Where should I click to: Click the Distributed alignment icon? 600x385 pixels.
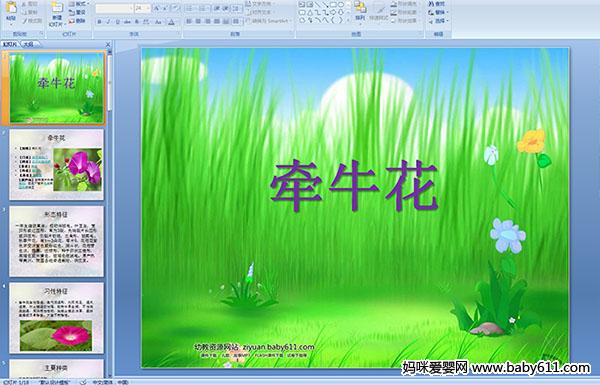click(226, 22)
